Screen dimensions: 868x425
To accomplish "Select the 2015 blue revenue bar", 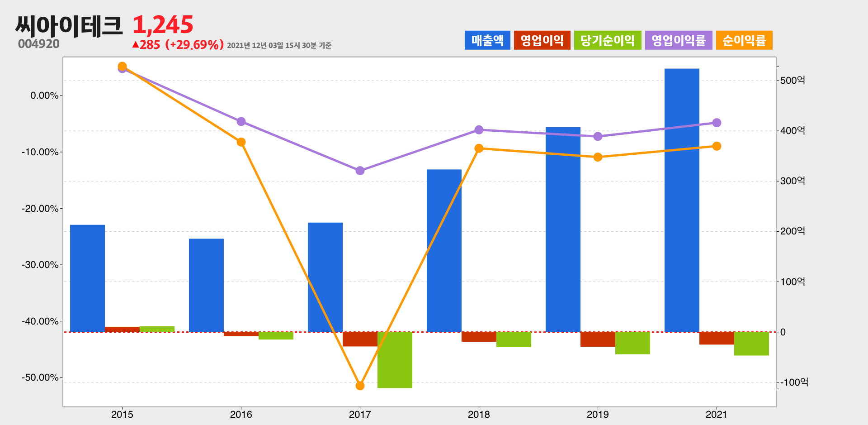I will point(87,278).
